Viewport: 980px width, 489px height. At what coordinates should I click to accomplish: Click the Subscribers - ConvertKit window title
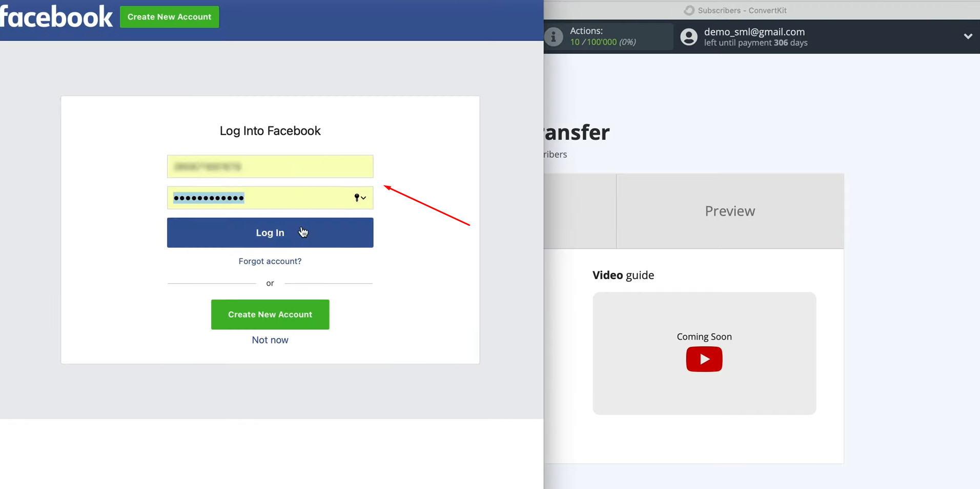(x=742, y=10)
